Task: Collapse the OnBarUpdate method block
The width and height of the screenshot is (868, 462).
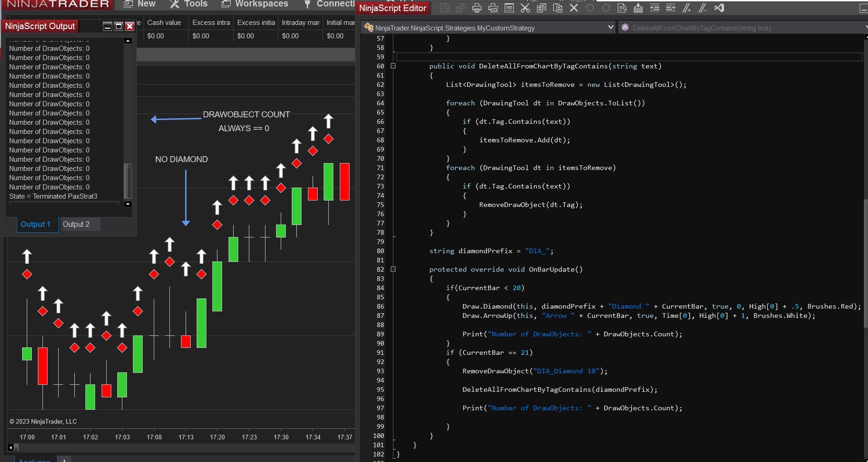Action: click(x=393, y=269)
